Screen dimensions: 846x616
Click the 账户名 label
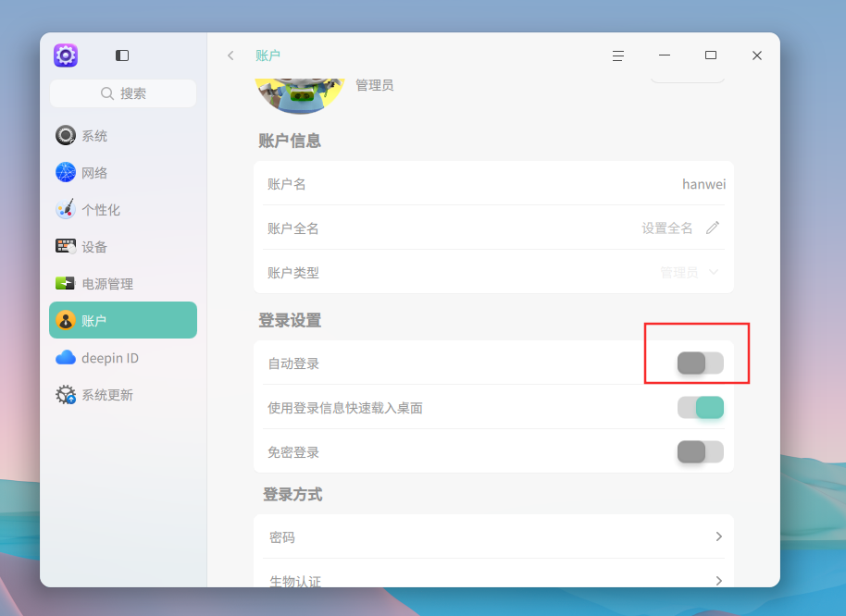point(287,184)
